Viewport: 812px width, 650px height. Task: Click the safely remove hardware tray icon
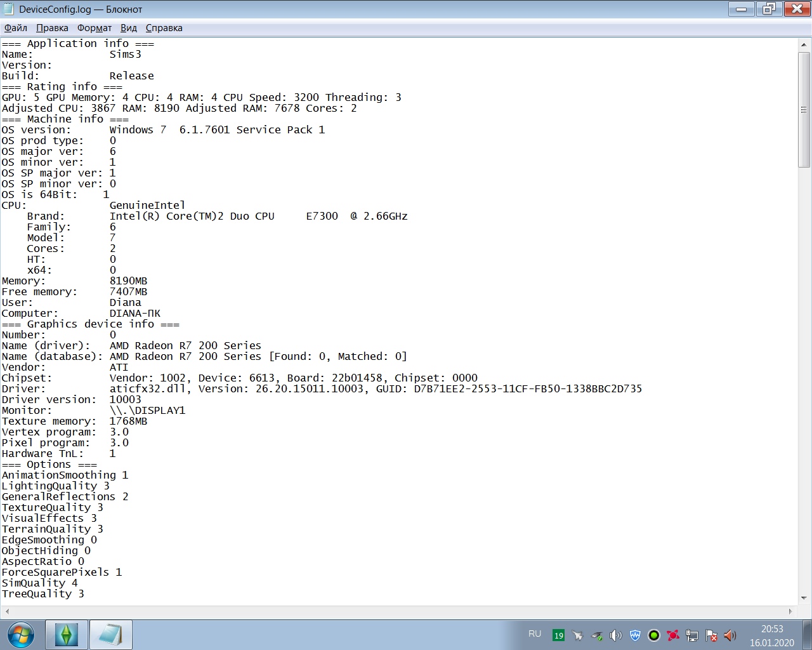(x=596, y=635)
